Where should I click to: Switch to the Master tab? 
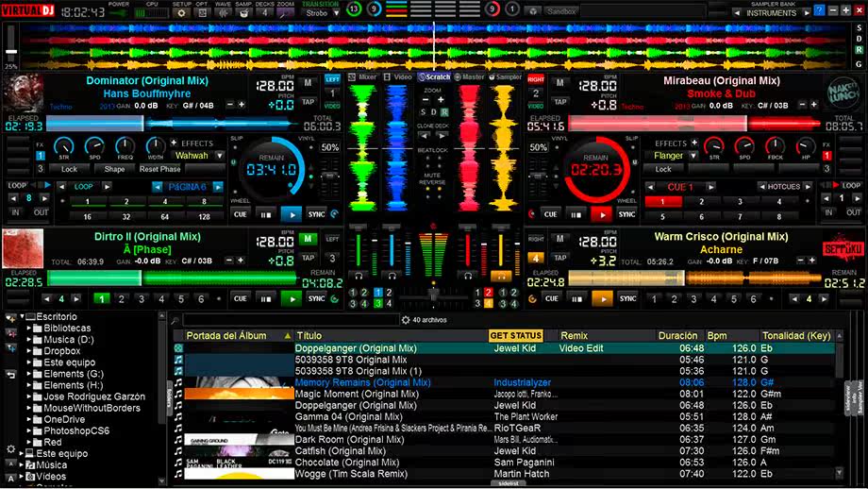[x=470, y=77]
